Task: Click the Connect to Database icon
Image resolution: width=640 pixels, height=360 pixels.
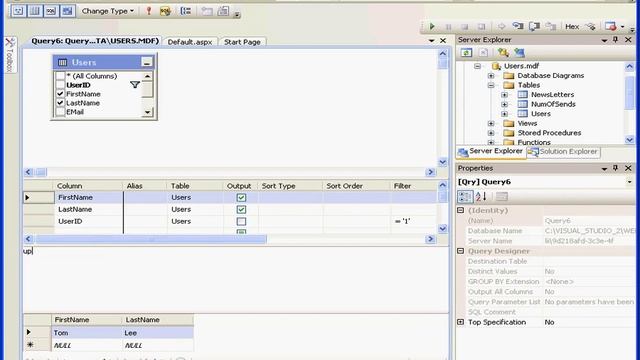Action: point(503,53)
